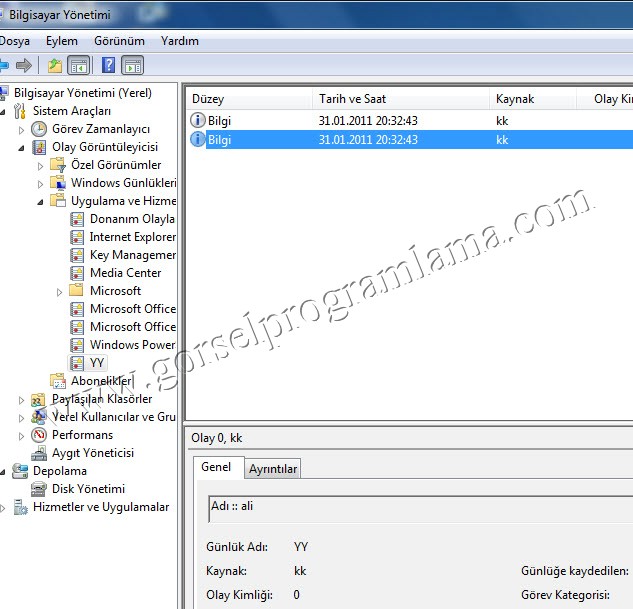
Task: Open the Yardım menu
Action: point(179,41)
